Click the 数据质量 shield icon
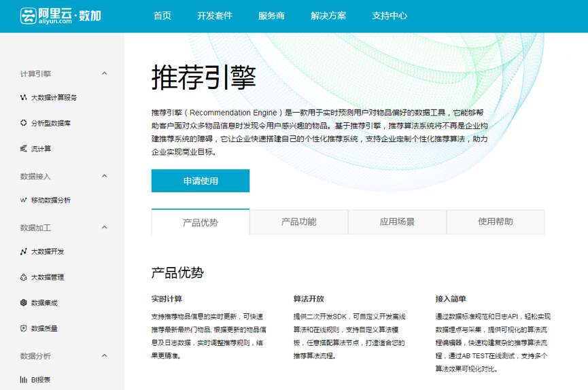588x390 pixels. 24,328
